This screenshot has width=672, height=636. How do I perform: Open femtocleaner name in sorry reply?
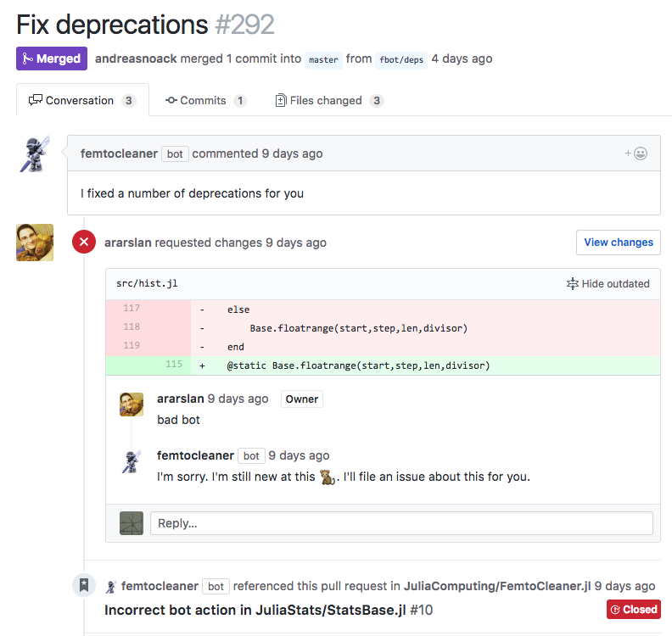point(195,455)
